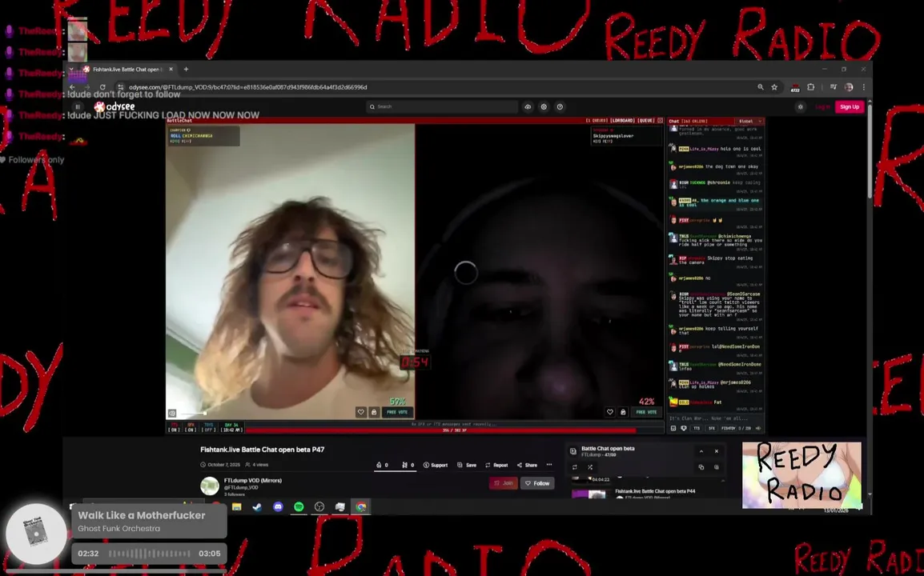Select the Fishtank.live Battle Chat browser tab

[128, 69]
